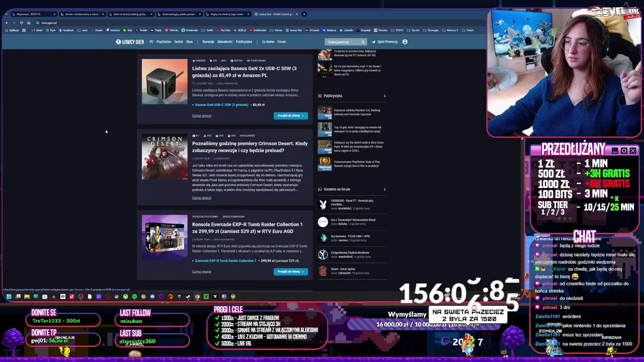Reload the page with the refresh icon
The height and width of the screenshot is (362, 644).
point(21,23)
